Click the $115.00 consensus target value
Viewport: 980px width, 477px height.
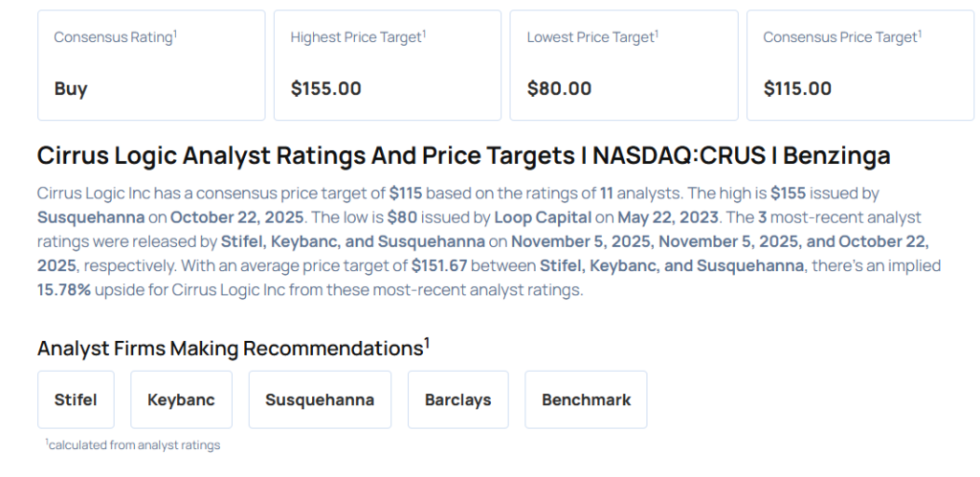[797, 89]
